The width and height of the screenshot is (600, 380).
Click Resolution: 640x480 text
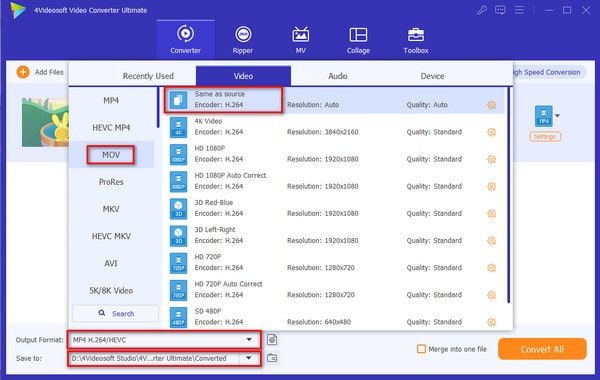click(319, 322)
